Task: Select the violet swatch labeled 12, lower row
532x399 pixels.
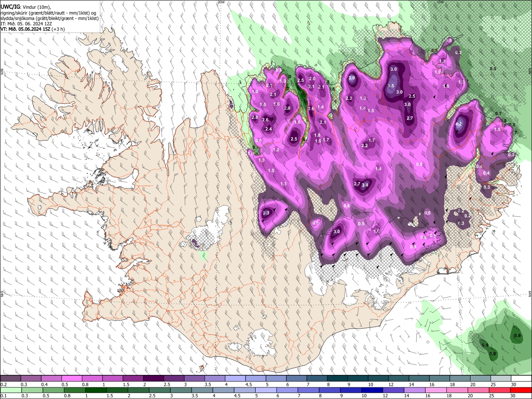Action: [x=393, y=390]
